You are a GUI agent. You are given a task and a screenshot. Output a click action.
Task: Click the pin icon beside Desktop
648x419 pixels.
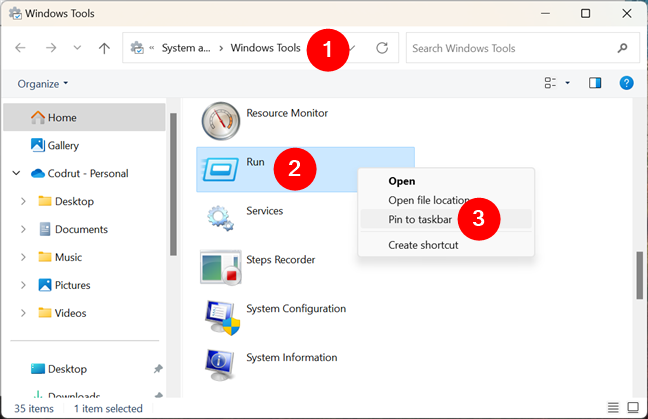pyautogui.click(x=158, y=369)
